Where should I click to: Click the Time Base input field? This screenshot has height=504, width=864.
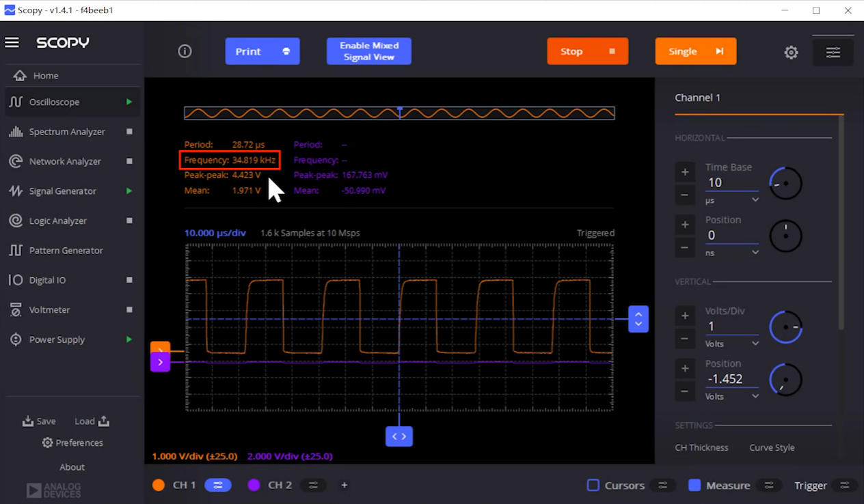tap(732, 182)
